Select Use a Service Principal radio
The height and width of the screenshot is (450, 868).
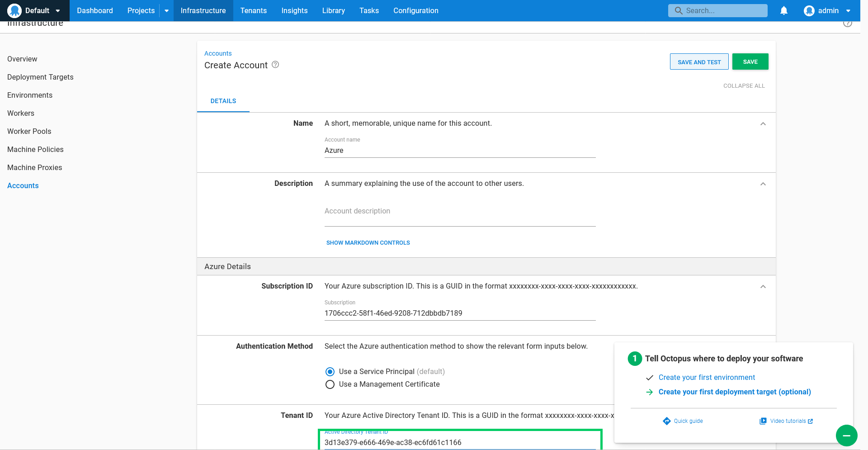click(330, 372)
